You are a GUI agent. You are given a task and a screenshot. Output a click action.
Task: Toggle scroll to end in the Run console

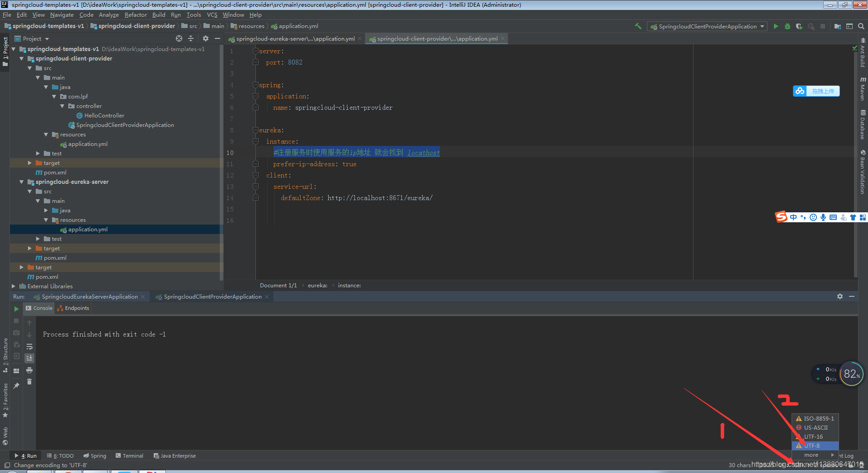tap(29, 358)
